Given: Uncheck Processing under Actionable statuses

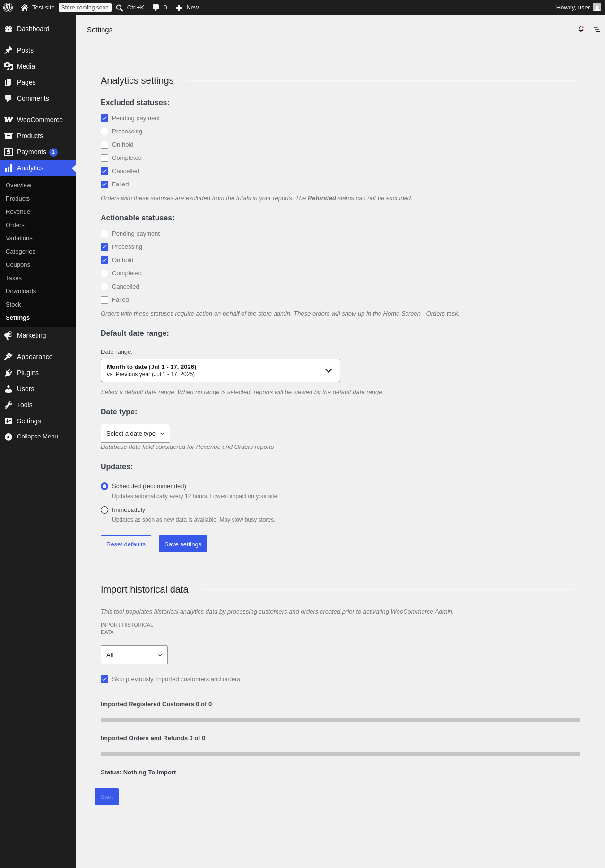Looking at the screenshot, I should (104, 247).
